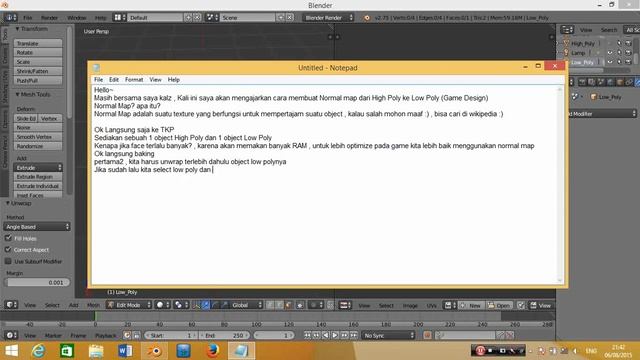
Task: Open the Scene properties tab
Action: (601, 82)
